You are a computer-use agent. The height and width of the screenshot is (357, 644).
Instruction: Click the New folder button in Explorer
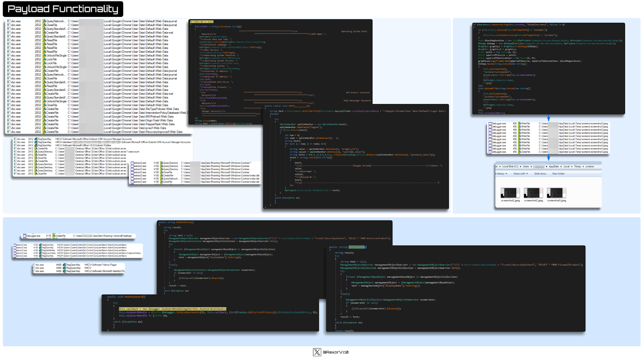(x=558, y=174)
